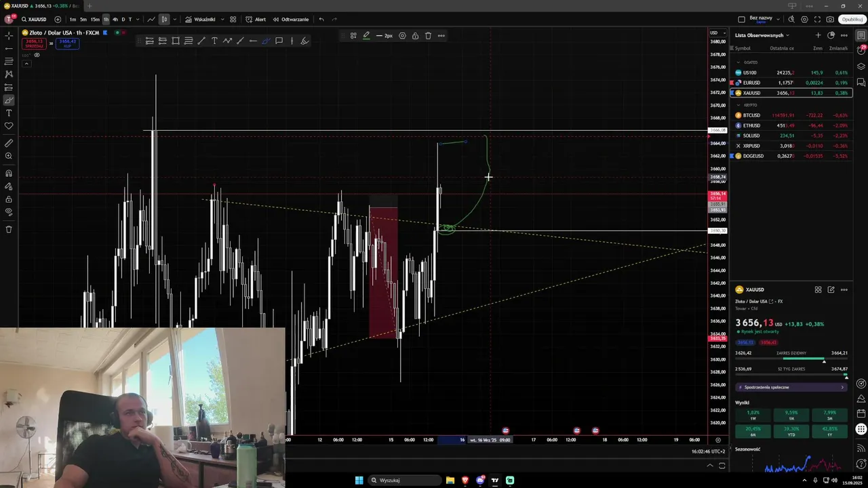Start bar replay with Odtwarzanie

pyautogui.click(x=290, y=19)
